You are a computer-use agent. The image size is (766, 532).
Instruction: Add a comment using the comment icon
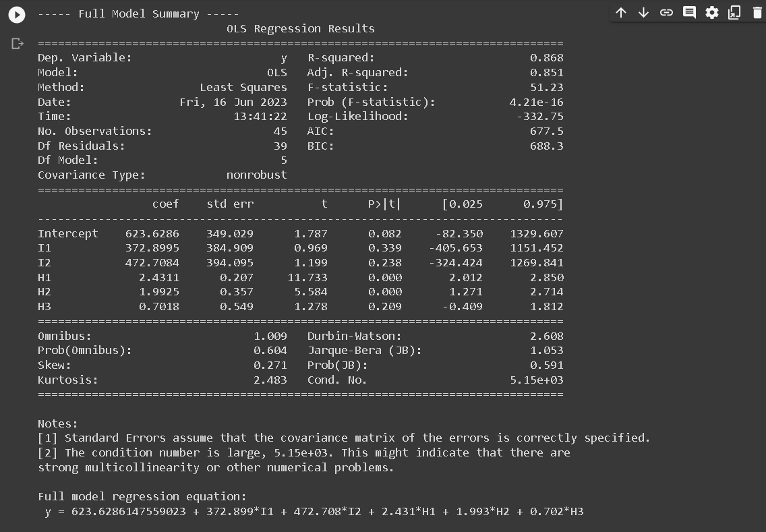[689, 13]
